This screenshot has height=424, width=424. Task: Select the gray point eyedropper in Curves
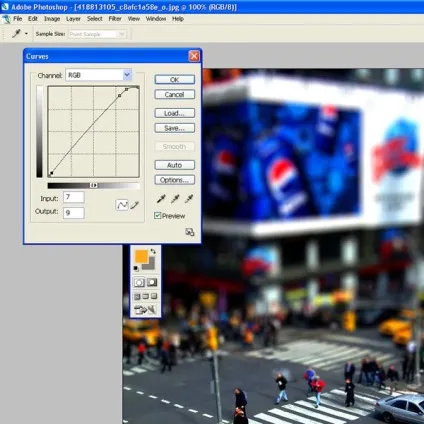coord(175,199)
